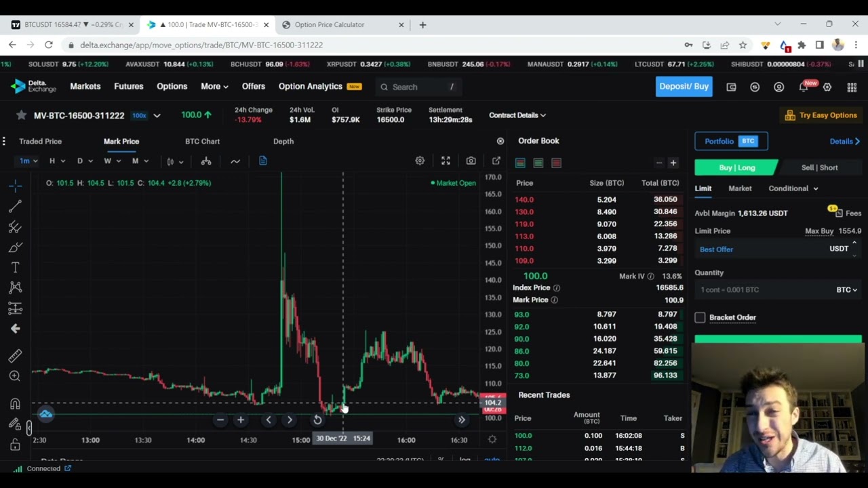Image resolution: width=868 pixels, height=488 pixels.
Task: Select the Market order tab
Action: pos(740,188)
